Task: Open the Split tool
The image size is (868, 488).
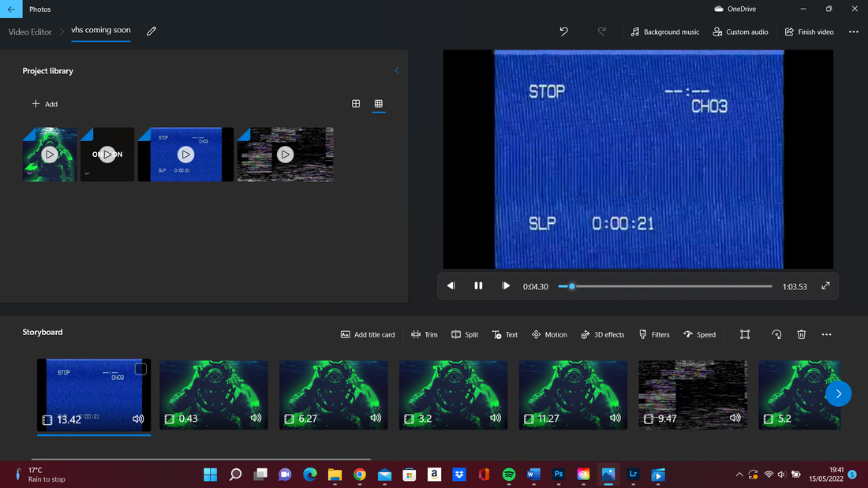Action: point(465,335)
